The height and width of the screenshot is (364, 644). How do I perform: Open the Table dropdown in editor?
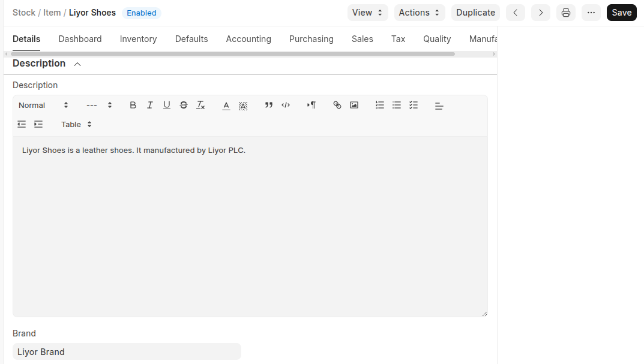(76, 124)
